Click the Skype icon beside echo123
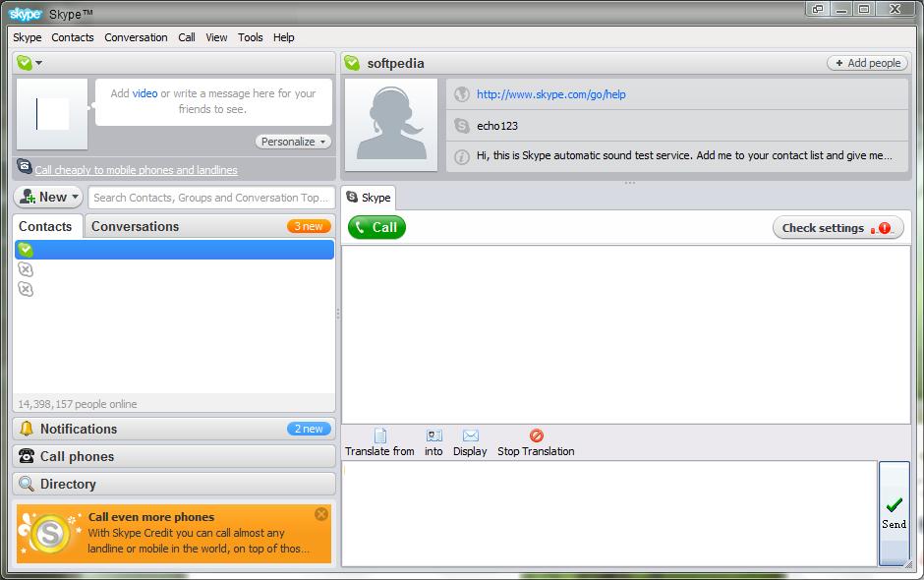 (462, 125)
